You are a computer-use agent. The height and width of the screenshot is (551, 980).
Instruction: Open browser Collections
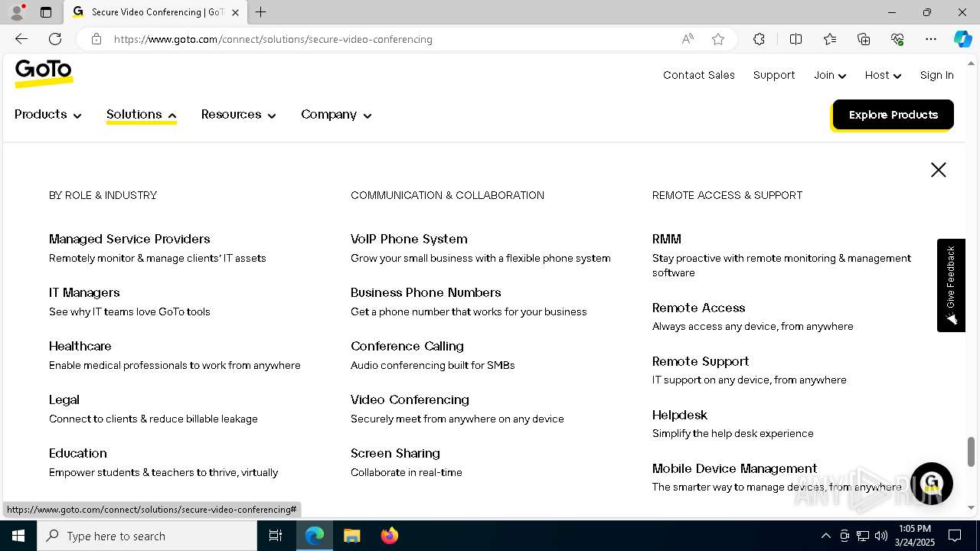click(864, 39)
